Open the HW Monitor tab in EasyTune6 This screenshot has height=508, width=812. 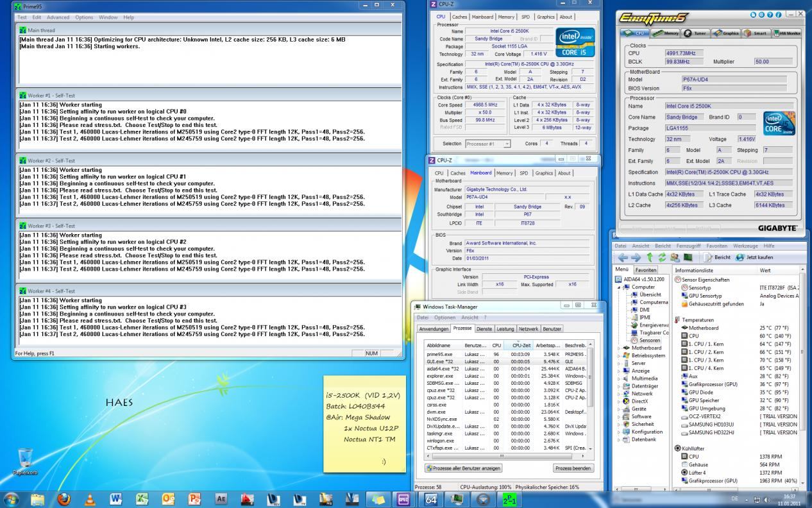tap(787, 33)
